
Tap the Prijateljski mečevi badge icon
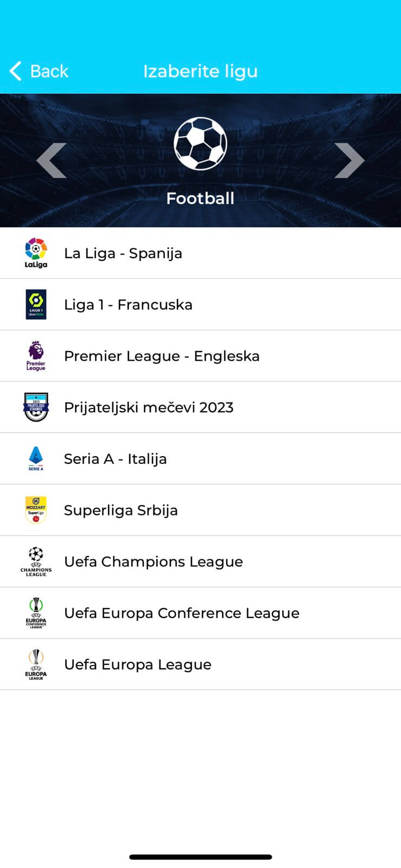point(36,407)
